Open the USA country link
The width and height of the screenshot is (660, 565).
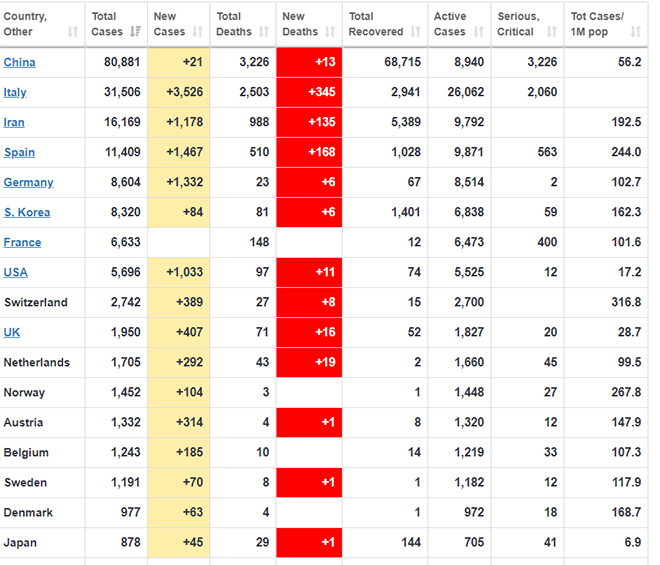[x=16, y=272]
